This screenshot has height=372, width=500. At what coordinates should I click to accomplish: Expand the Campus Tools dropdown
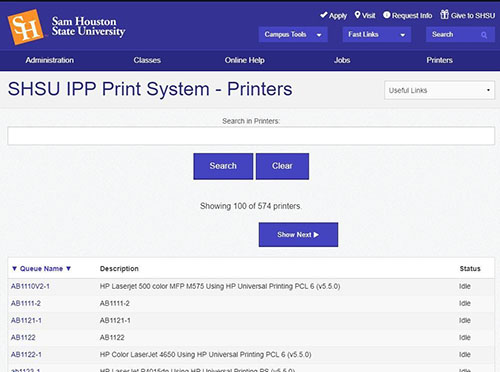(293, 34)
